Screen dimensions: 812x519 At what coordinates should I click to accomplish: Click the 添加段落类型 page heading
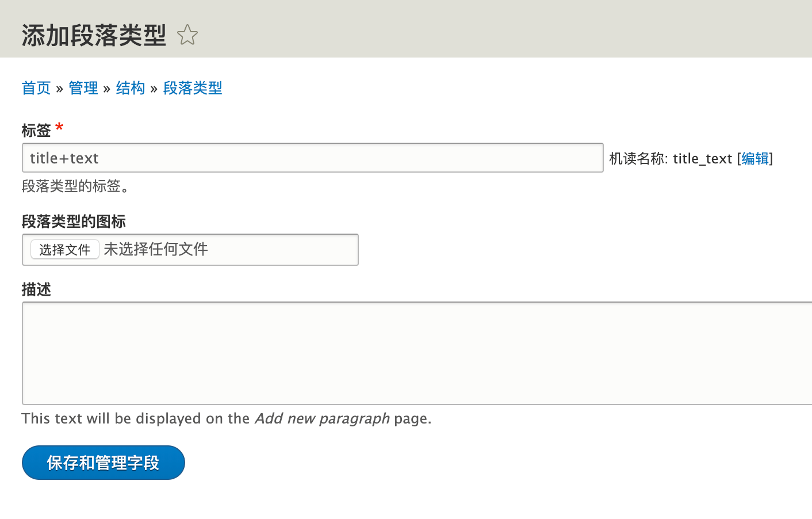pos(94,35)
